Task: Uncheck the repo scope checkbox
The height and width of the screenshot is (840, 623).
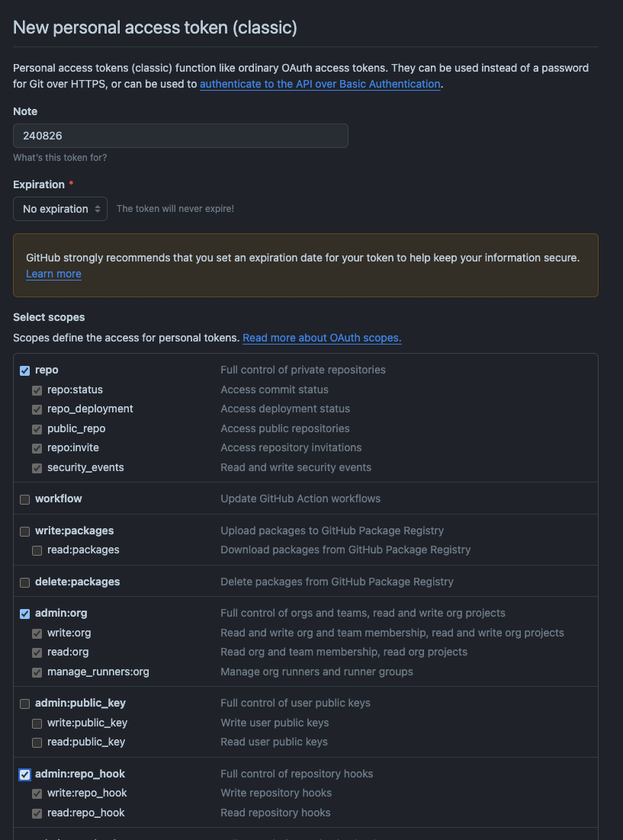Action: pos(24,370)
